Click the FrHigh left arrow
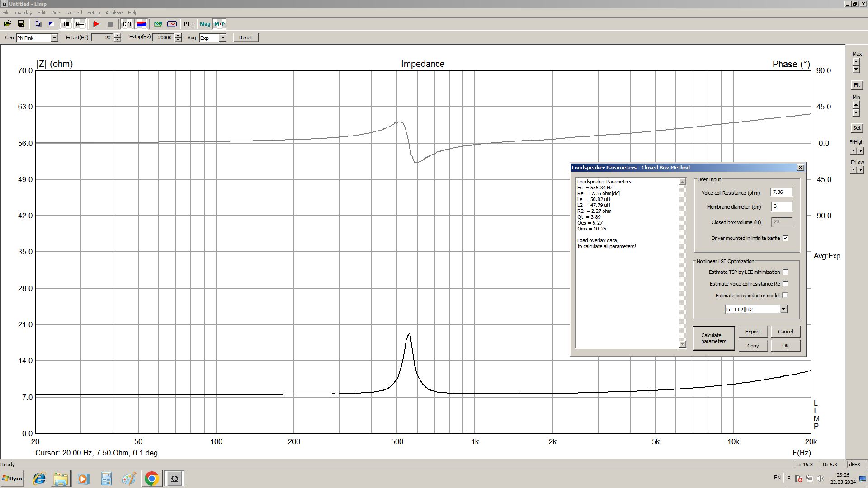The width and height of the screenshot is (868, 488). coord(854,151)
